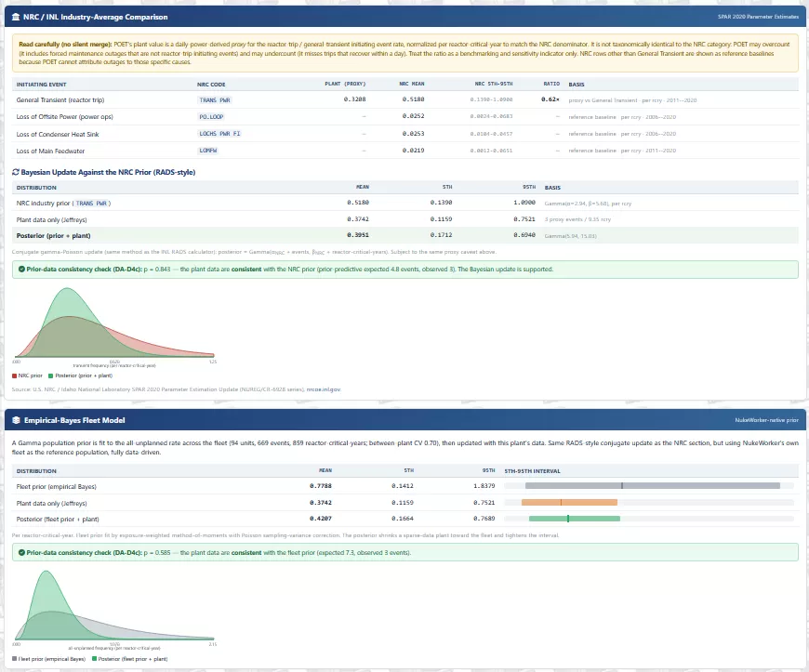Toggle the Posterior (fleet prior + plant) legend entry

pyautogui.click(x=129, y=659)
